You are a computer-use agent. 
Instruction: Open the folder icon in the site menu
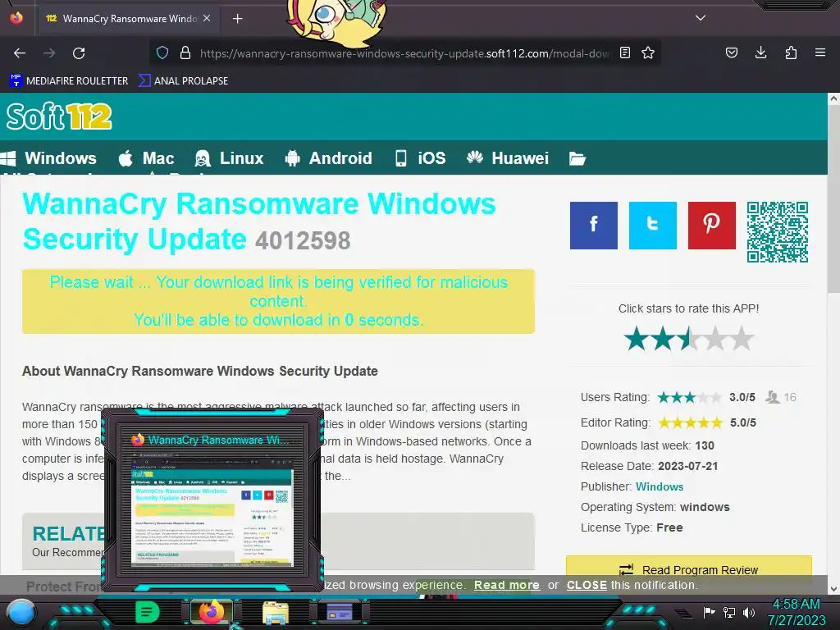point(577,158)
